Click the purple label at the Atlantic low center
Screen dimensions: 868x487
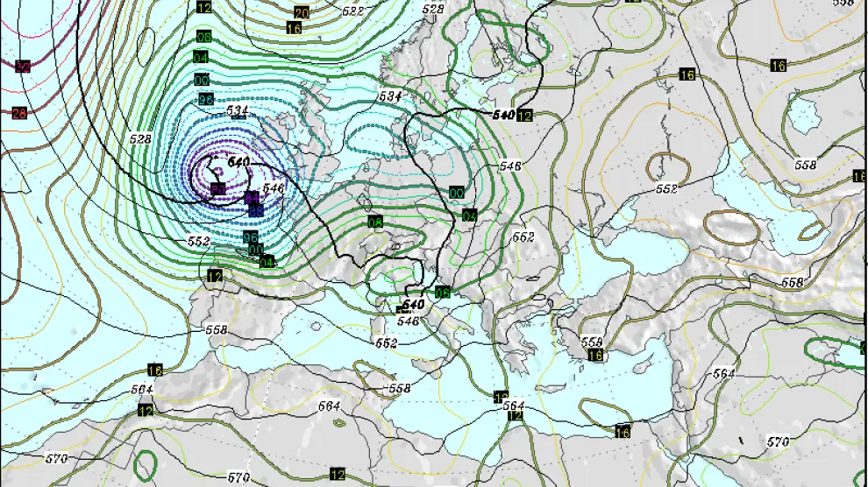217,189
